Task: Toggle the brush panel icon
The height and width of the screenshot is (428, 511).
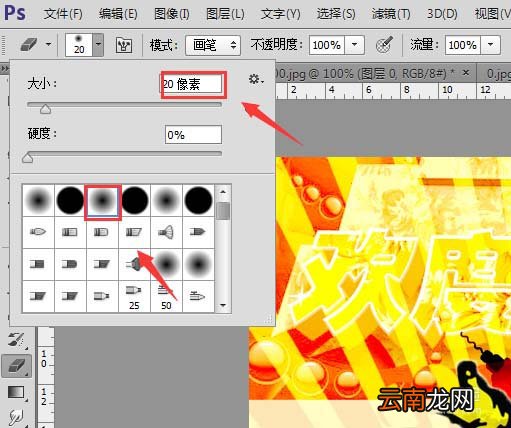Action: (124, 45)
